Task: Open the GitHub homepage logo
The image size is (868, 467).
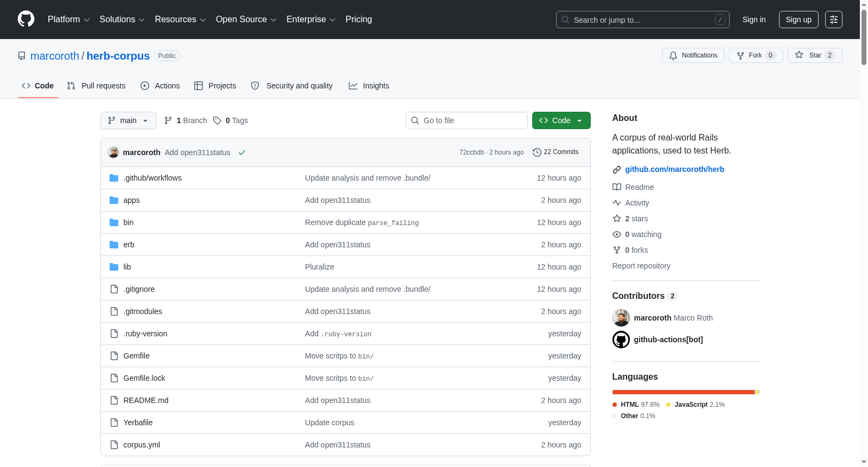Action: (x=26, y=19)
